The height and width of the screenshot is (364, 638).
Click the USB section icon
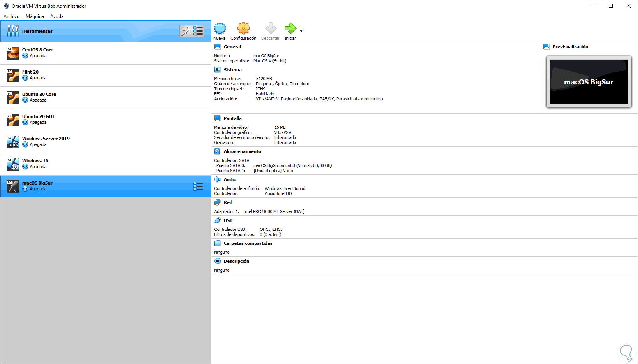(218, 220)
